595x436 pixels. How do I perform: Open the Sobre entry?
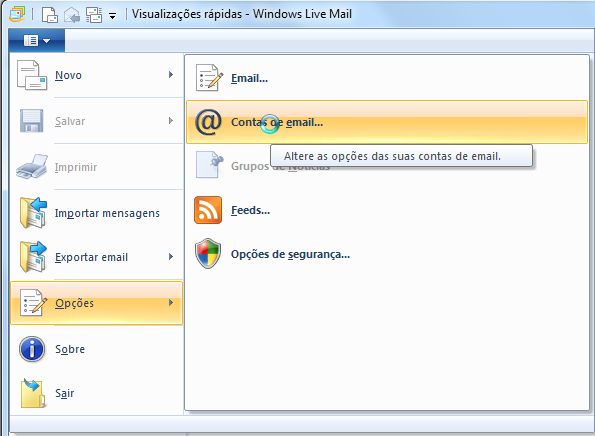[96, 349]
